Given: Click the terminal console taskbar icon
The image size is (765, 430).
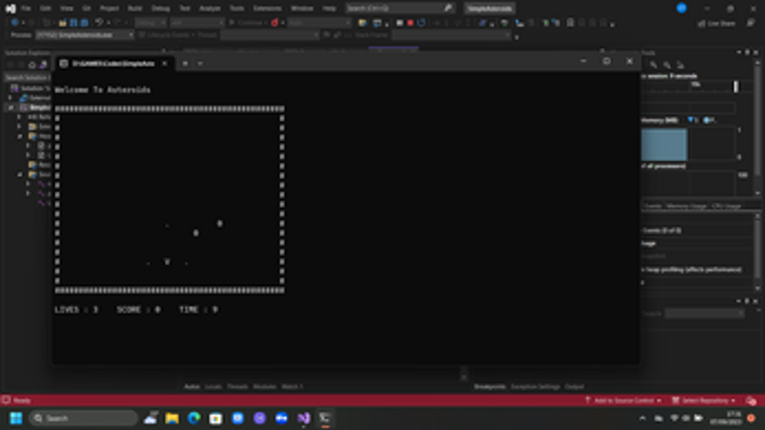Looking at the screenshot, I should (325, 418).
